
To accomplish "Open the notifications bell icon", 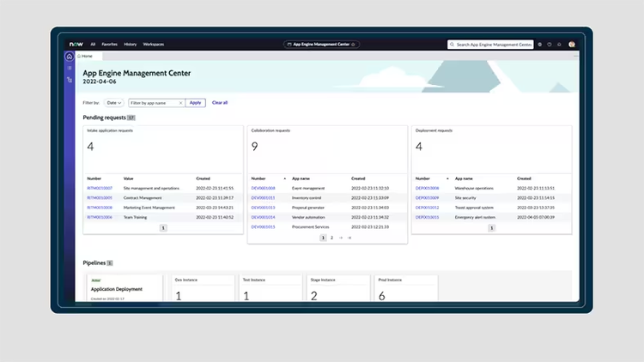I will point(559,45).
